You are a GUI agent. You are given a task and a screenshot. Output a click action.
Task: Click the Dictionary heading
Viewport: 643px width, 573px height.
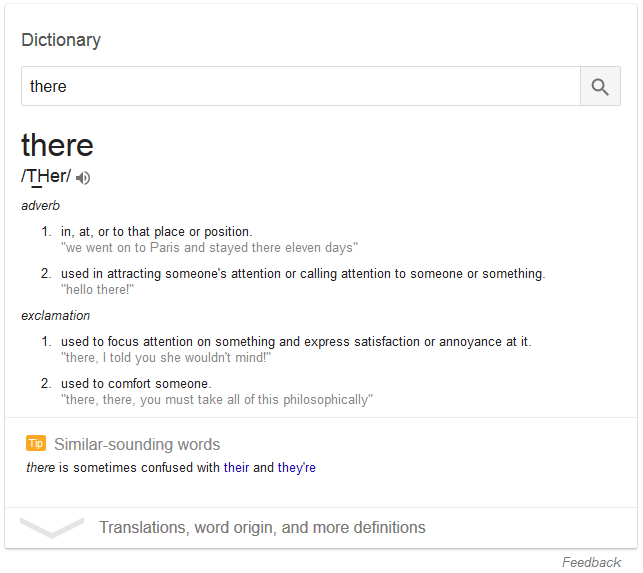pos(61,40)
